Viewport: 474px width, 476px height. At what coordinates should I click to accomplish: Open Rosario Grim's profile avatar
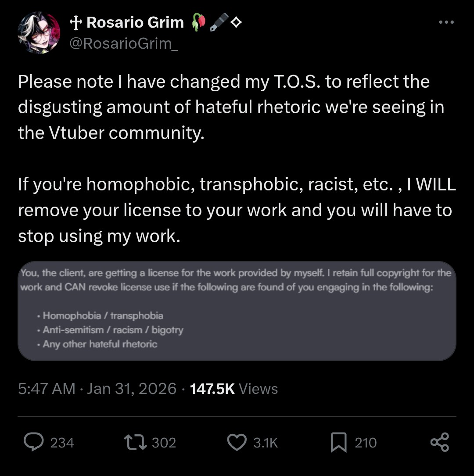39,33
